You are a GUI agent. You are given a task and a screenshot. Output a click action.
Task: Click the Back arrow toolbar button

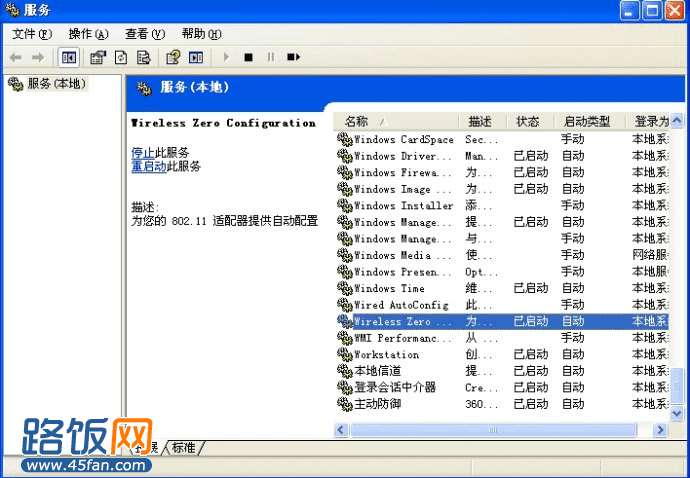pyautogui.click(x=16, y=57)
